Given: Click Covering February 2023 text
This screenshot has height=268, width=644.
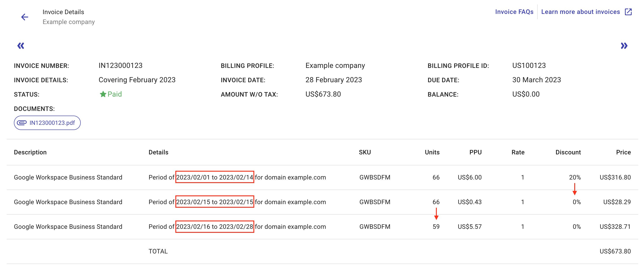Looking at the screenshot, I should [x=137, y=80].
